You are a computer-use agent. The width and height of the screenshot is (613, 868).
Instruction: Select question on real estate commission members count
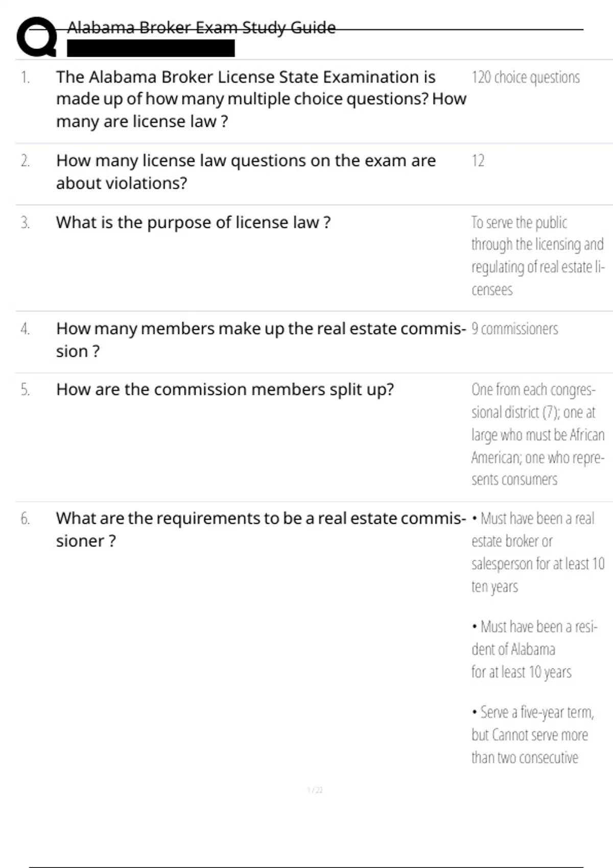(261, 340)
